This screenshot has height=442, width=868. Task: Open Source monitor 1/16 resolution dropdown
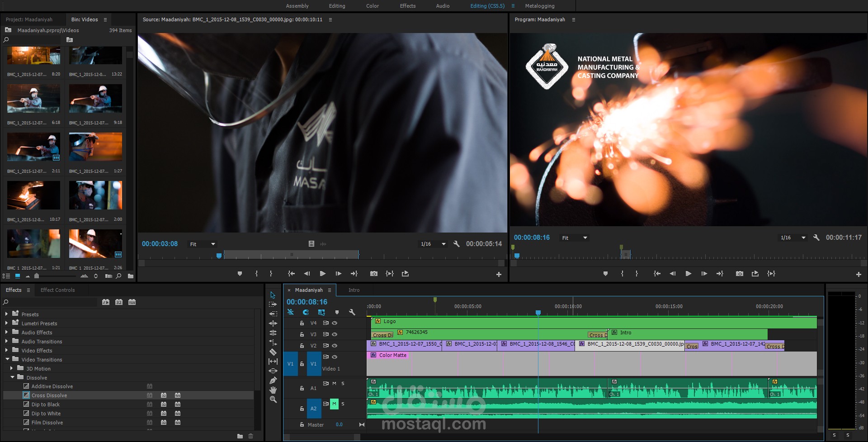pyautogui.click(x=433, y=244)
